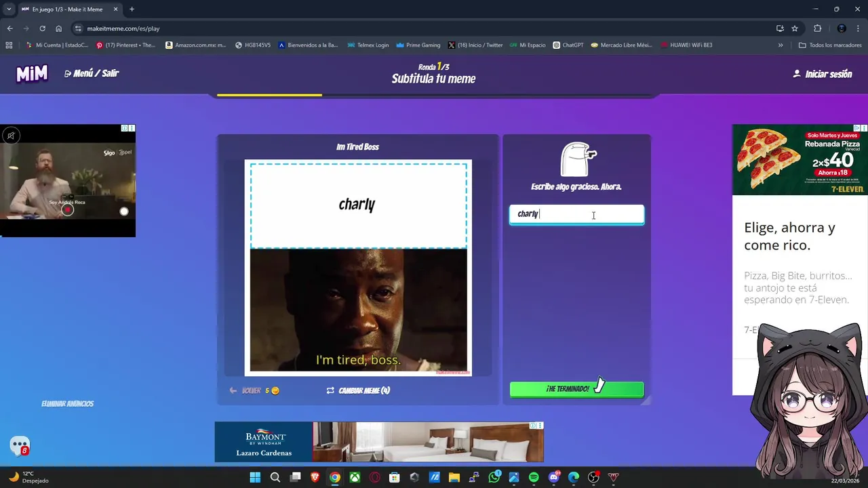Screen dimensions: 868x488
Task: Open Todos los marcadores folder
Action: 830,45
